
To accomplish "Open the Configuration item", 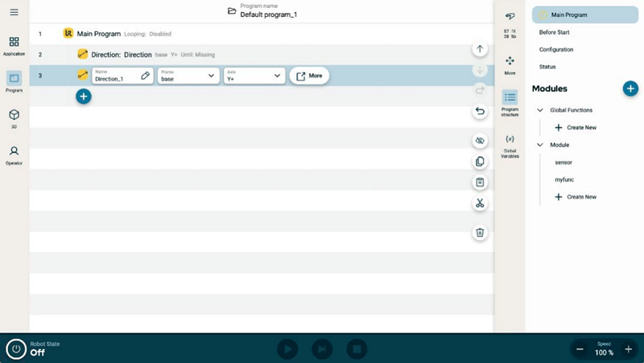I will (556, 50).
